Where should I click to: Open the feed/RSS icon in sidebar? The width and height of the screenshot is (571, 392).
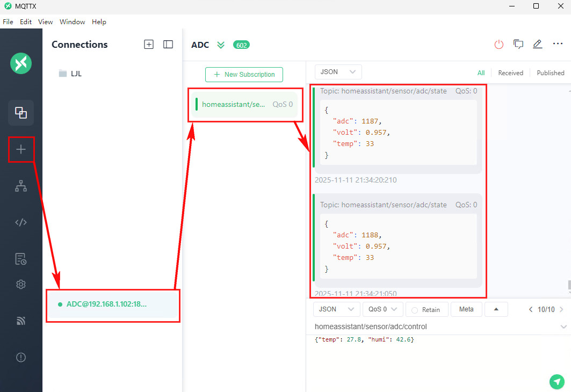[21, 320]
